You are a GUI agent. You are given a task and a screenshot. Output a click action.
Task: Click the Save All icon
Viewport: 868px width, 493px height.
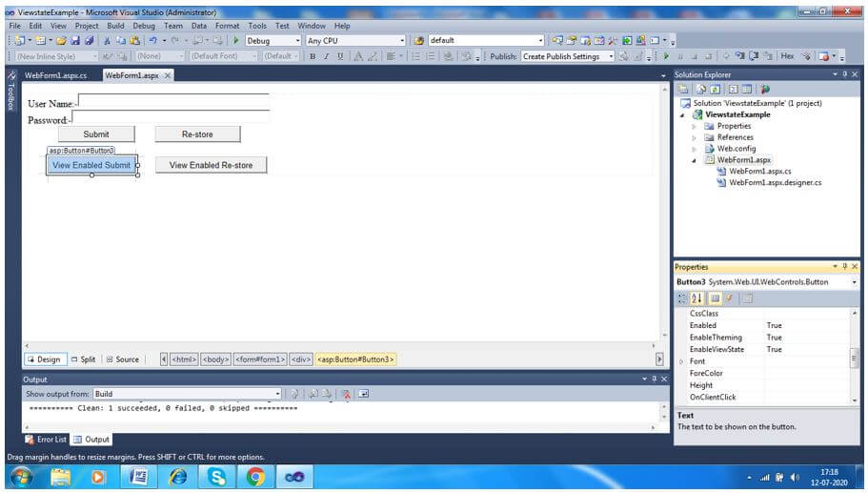click(89, 40)
